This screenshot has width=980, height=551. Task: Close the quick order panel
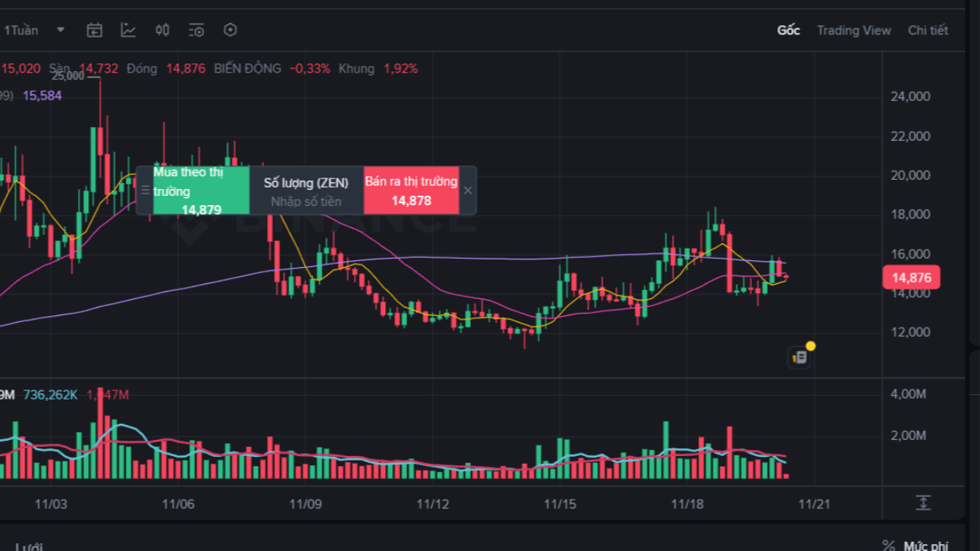pos(468,191)
